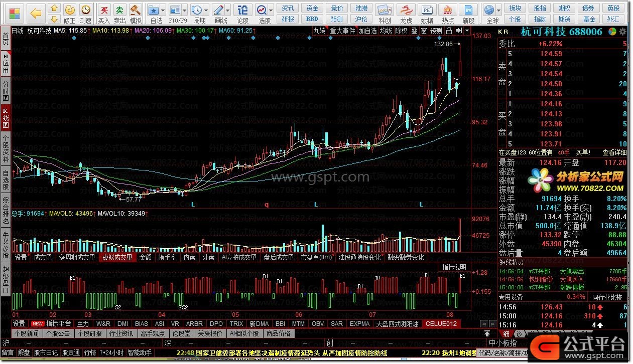Toggle 均线 moving average lines
Viewport: 633px width, 364px height.
tap(386, 31)
